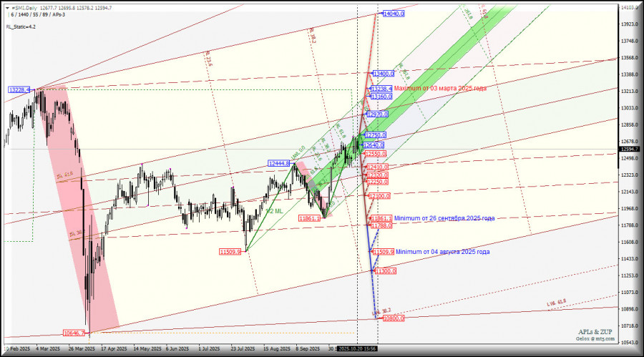Click the '8 Sep 2025' date axis label
This screenshot has height=357, width=644.
[308, 348]
